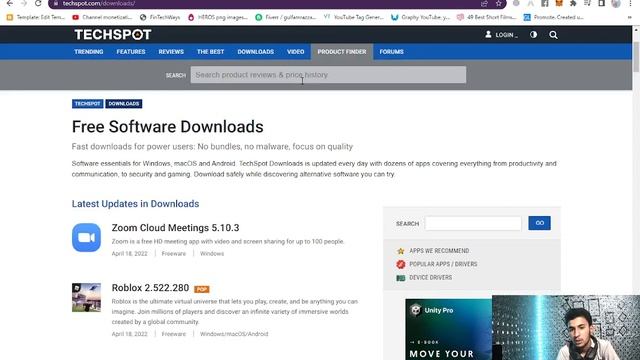
Task: Click the star icon beside Apps We Recommend
Action: click(401, 251)
